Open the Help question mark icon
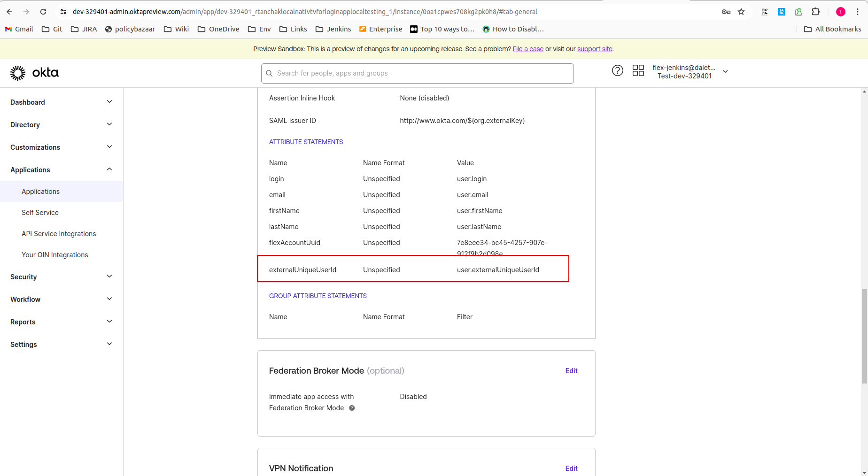The image size is (868, 476). click(x=617, y=70)
